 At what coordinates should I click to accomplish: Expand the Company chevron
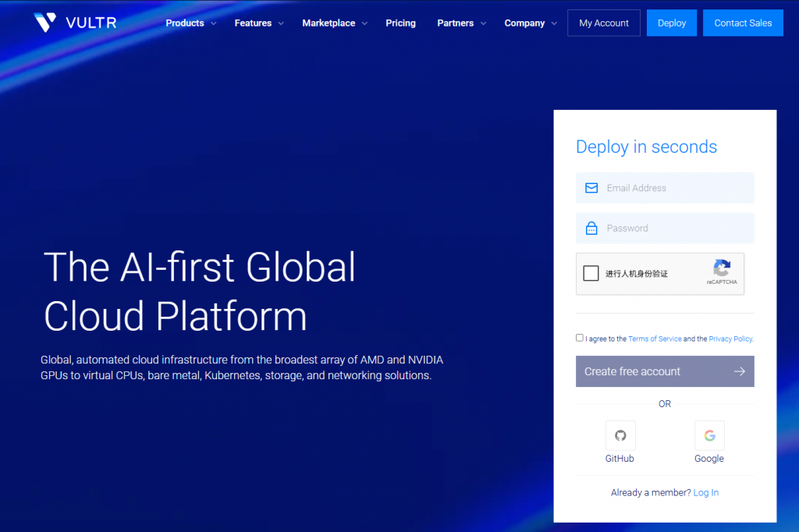pos(554,23)
